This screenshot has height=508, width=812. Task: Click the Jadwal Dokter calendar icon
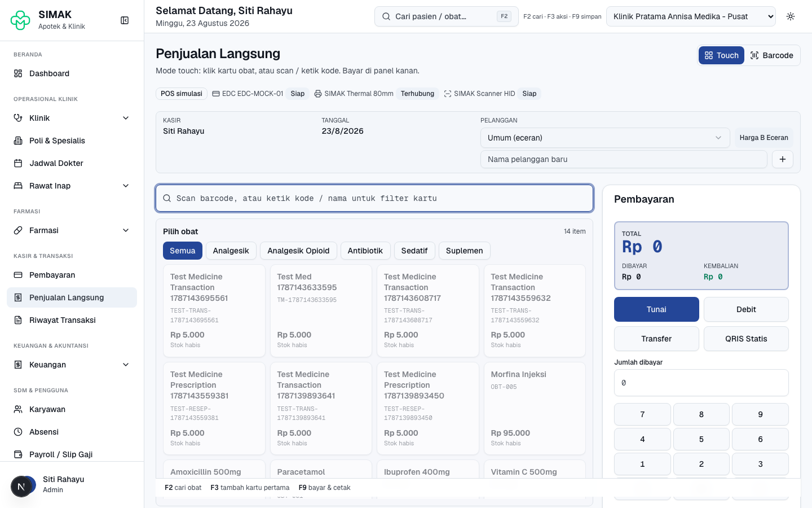(18, 163)
